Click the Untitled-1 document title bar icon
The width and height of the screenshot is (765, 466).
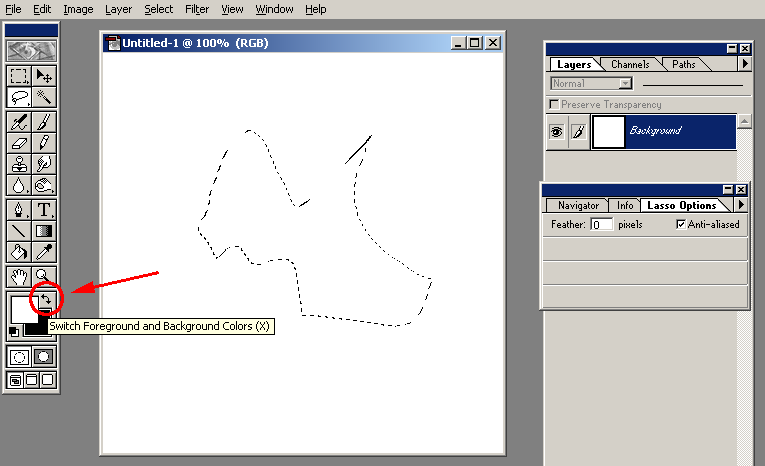click(112, 43)
